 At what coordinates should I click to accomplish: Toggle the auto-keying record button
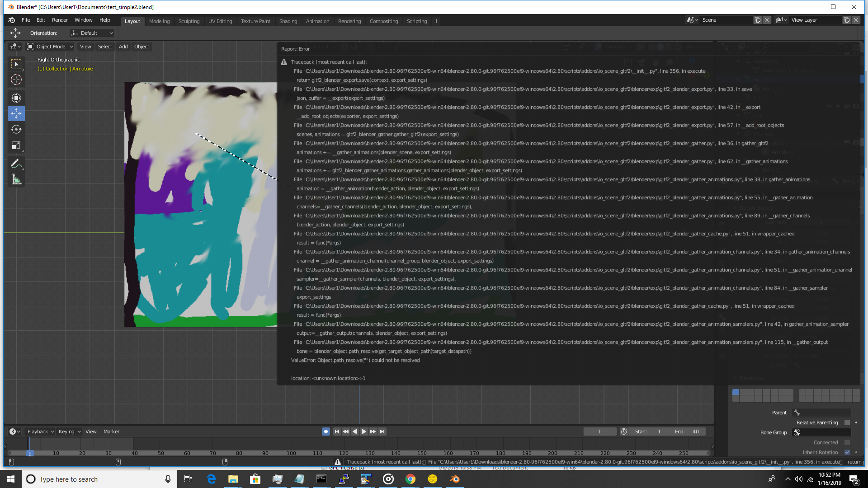point(326,432)
